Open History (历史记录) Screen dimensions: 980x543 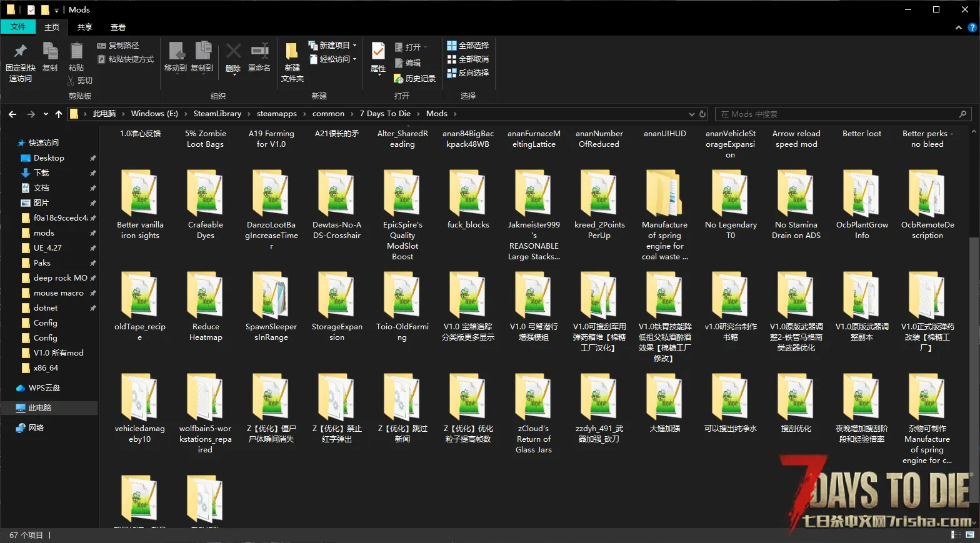(414, 79)
